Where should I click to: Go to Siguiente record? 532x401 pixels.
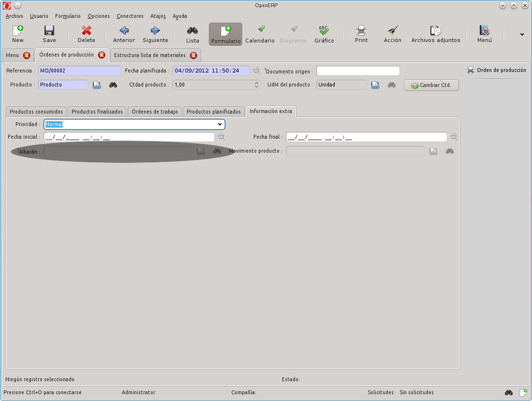point(155,34)
